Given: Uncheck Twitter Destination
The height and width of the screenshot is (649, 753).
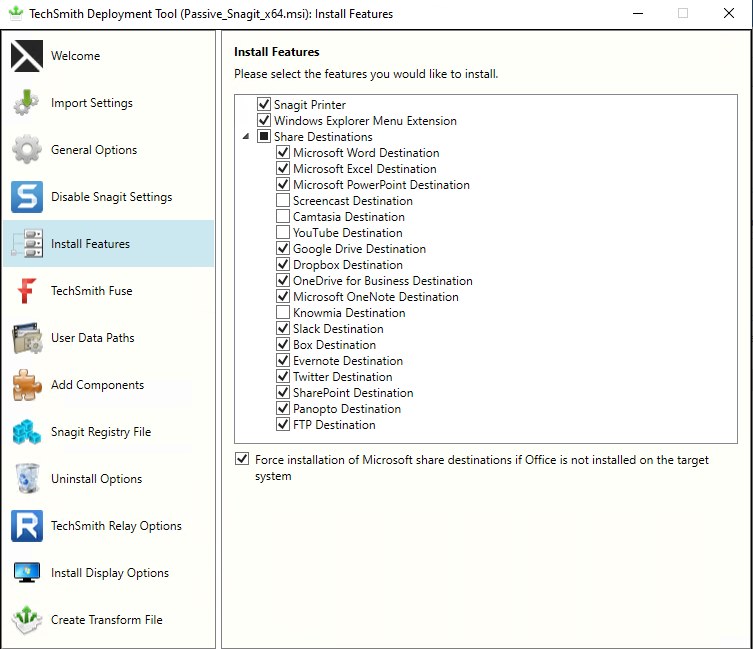Looking at the screenshot, I should point(283,376).
